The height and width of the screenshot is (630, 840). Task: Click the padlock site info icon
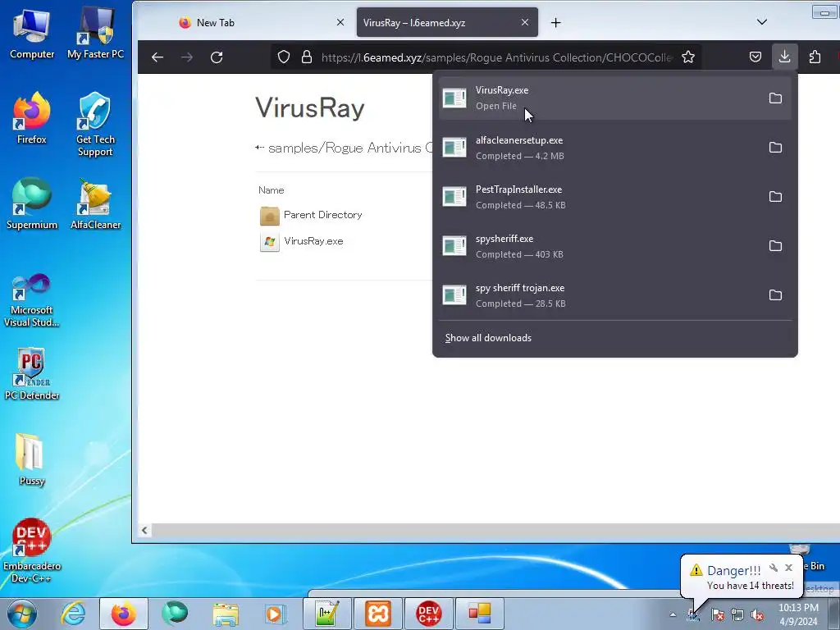(307, 57)
